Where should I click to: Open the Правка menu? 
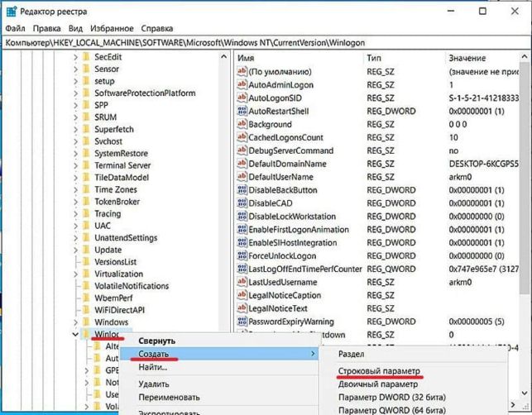click(47, 28)
